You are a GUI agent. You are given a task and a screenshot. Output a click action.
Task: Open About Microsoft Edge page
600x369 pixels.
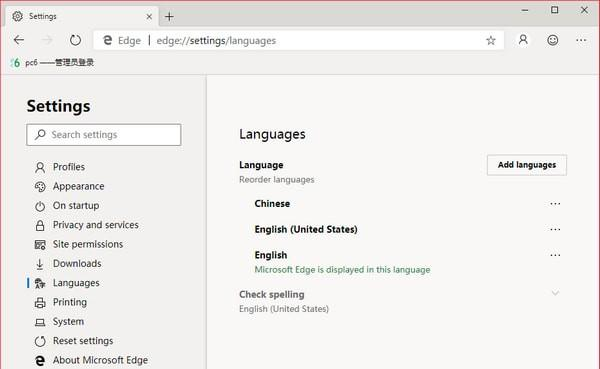[100, 360]
